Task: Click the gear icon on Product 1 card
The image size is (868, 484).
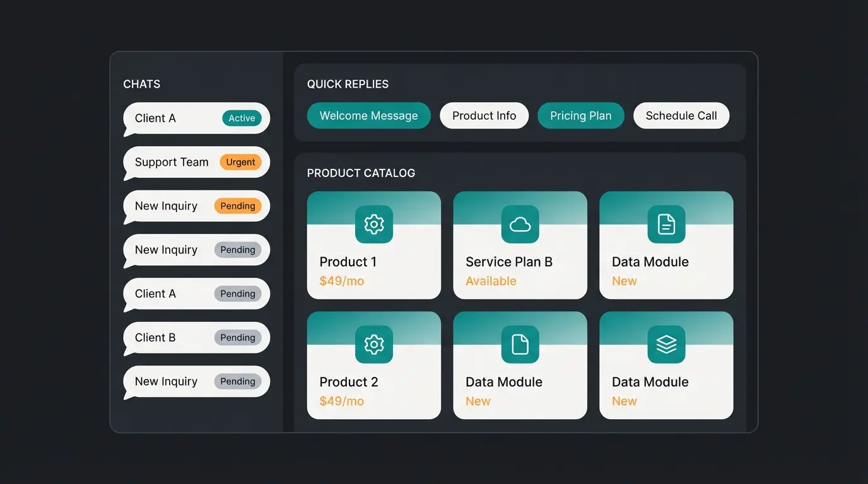Action: pyautogui.click(x=374, y=224)
